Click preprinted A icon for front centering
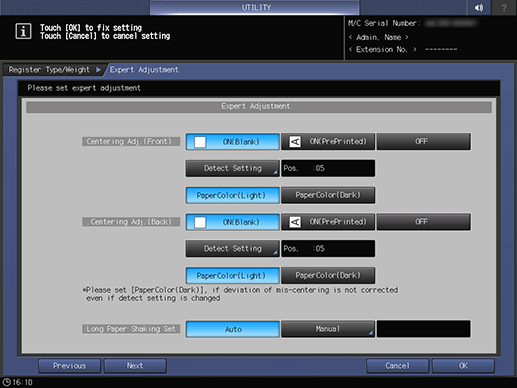 click(x=295, y=142)
